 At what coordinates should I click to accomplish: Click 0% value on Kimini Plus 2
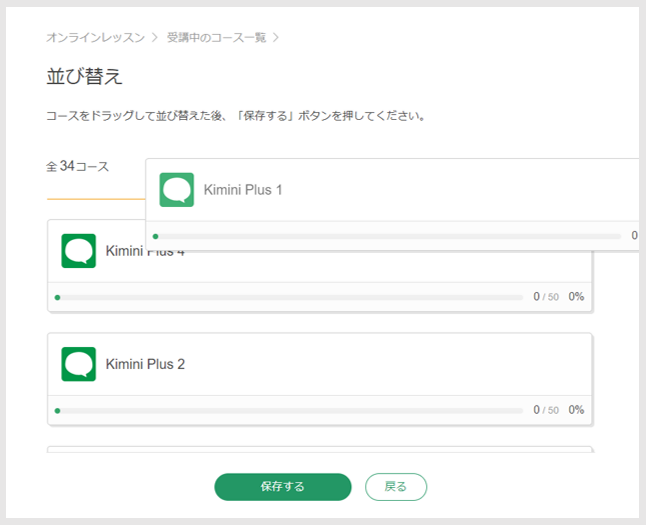(576, 410)
